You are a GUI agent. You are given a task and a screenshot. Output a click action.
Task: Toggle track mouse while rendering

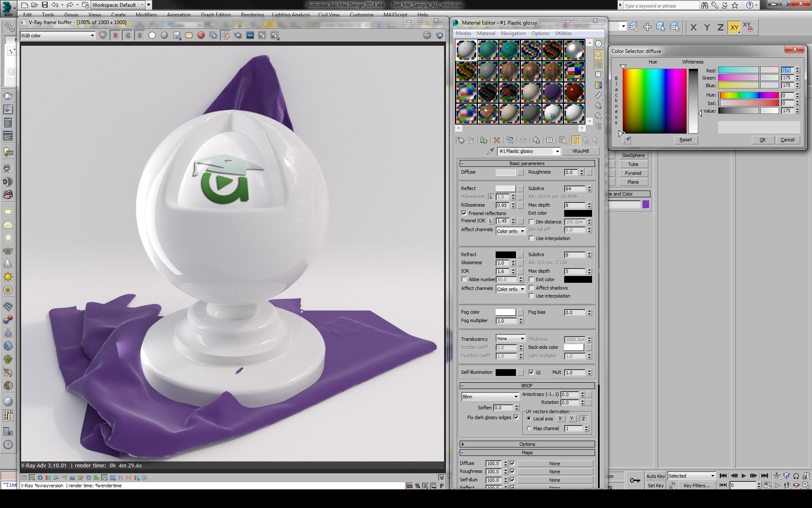pos(226,36)
